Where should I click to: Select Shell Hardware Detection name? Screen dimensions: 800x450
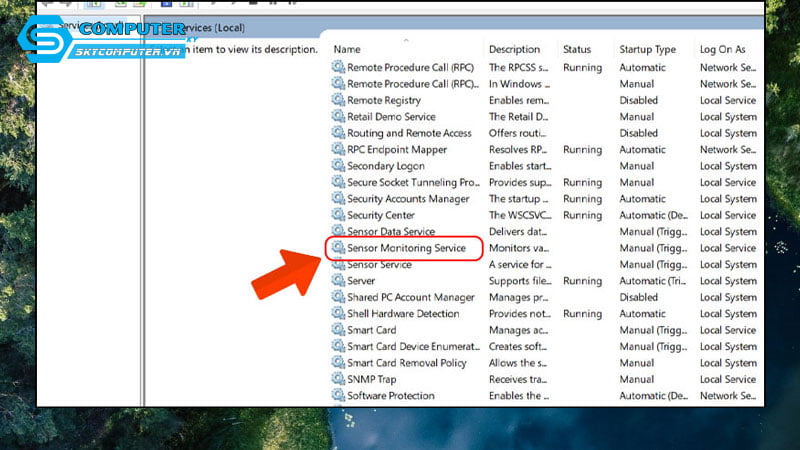[403, 314]
